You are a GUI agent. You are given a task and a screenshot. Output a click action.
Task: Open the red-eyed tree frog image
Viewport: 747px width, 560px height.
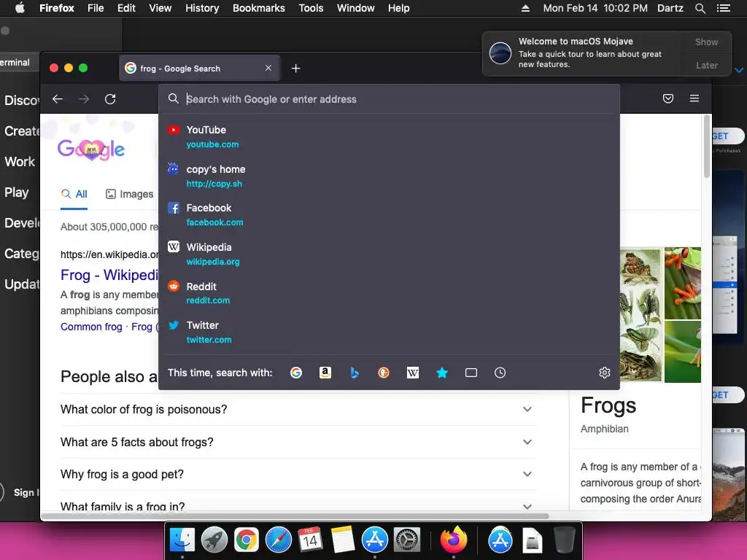click(683, 283)
